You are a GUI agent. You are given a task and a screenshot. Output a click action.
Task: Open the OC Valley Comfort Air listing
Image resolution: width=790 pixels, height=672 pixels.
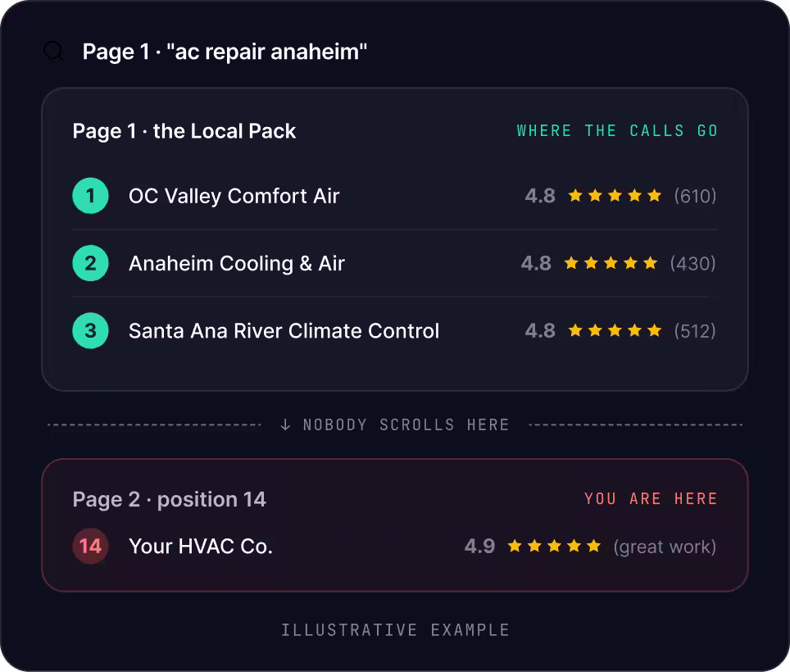click(234, 196)
